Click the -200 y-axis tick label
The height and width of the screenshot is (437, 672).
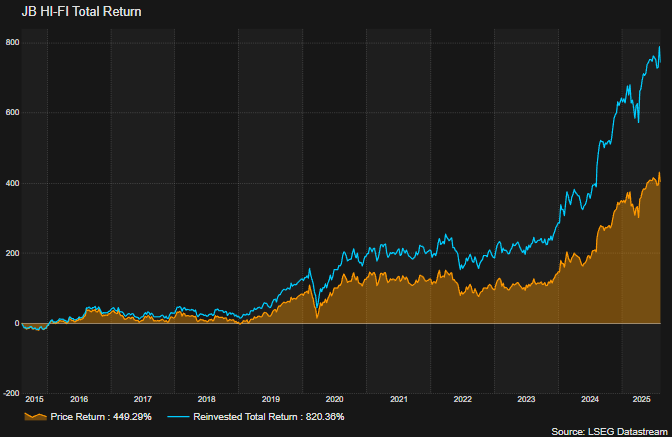[x=11, y=394]
